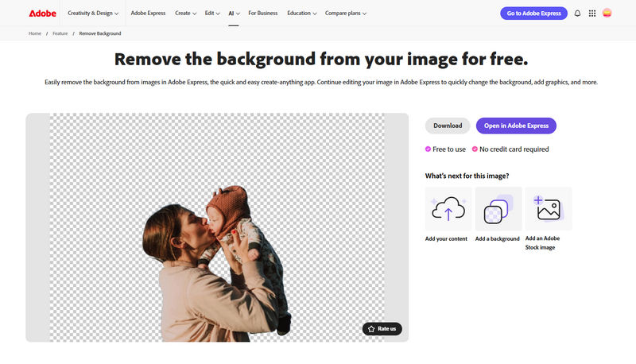Screen dimensions: 636x364
Task: Expand the Compare plans menu
Action: [346, 14]
